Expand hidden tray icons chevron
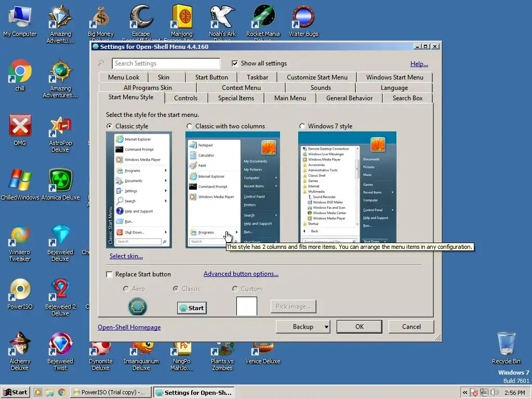Viewport: 532px width, 399px height. click(465, 393)
